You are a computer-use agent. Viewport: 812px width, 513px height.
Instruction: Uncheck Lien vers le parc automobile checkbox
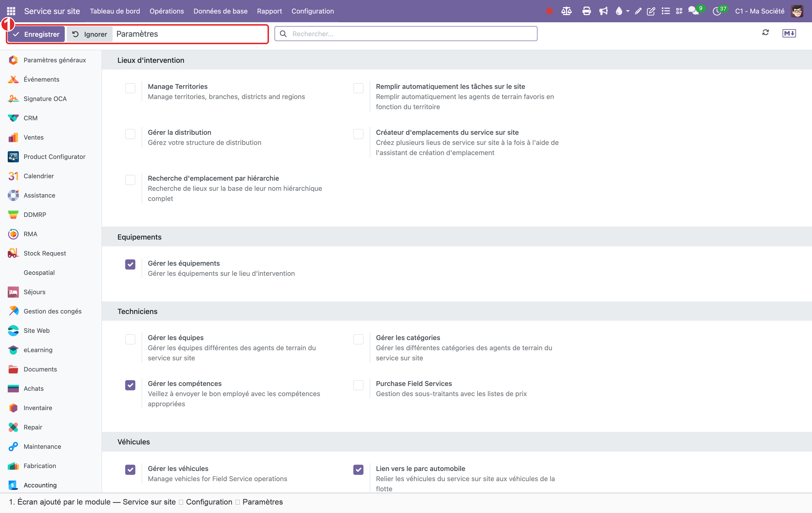(x=358, y=470)
